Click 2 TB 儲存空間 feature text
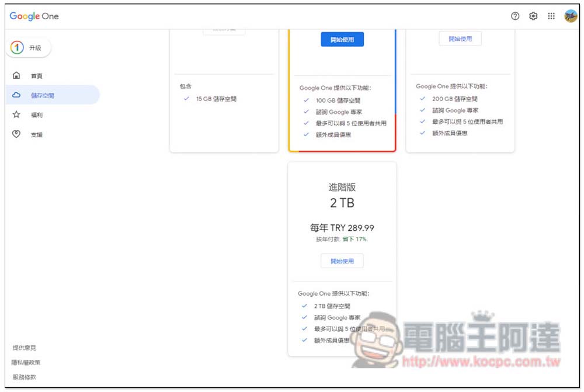584x392 pixels. [332, 306]
